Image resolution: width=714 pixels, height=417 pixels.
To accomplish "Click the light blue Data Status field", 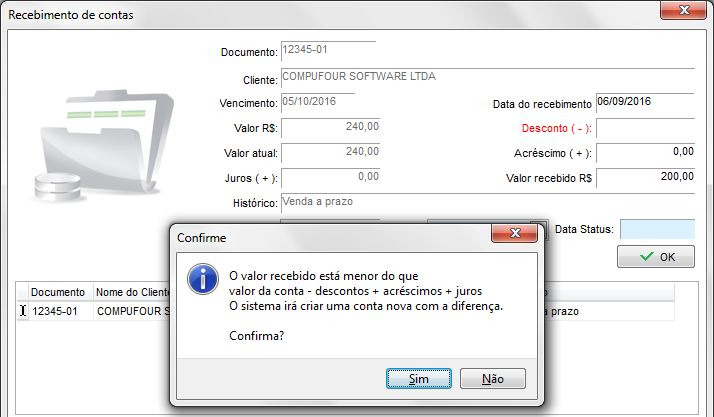I will coord(658,229).
